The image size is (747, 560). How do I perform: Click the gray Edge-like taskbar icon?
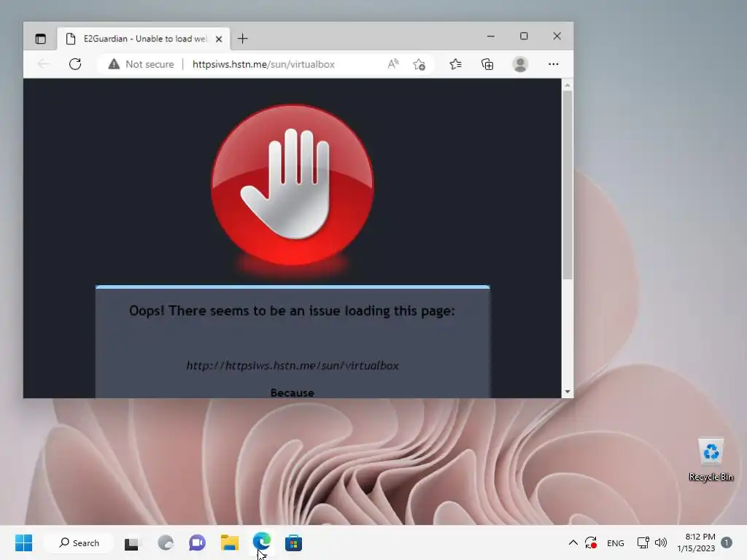[166, 542]
